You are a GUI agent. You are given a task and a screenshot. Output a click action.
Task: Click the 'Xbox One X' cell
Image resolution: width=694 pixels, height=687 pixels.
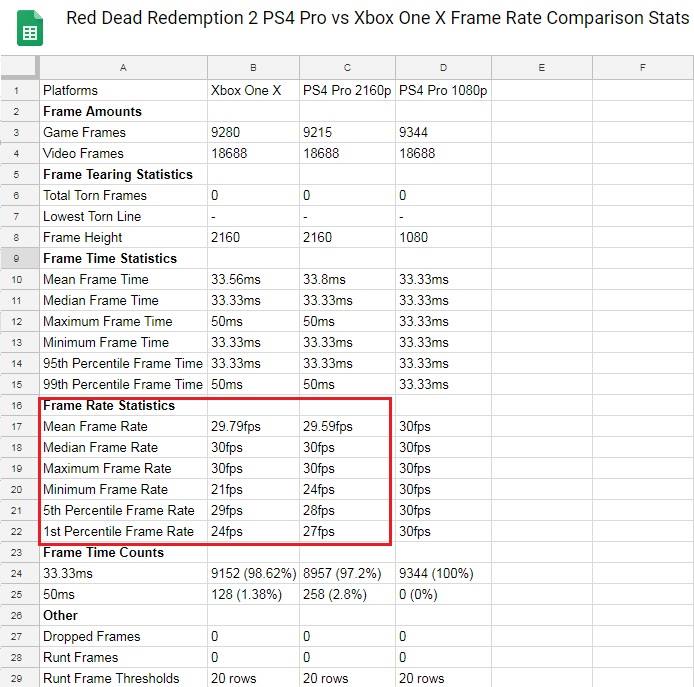click(253, 90)
